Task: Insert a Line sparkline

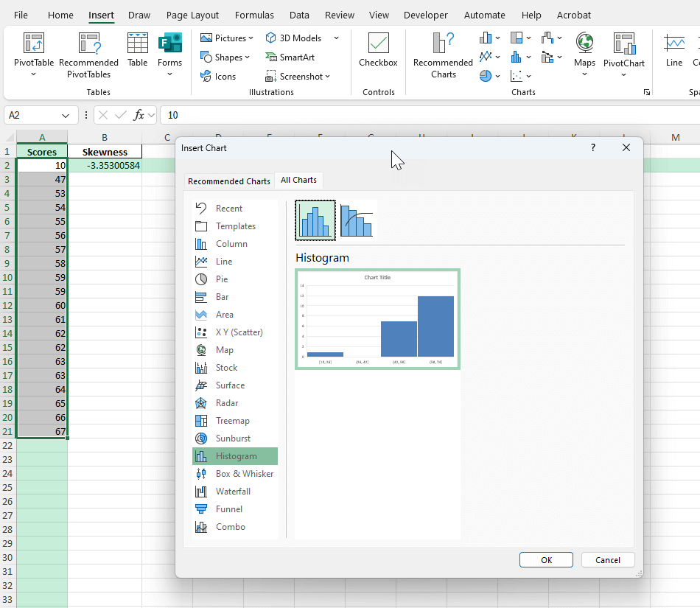Action: (673, 49)
